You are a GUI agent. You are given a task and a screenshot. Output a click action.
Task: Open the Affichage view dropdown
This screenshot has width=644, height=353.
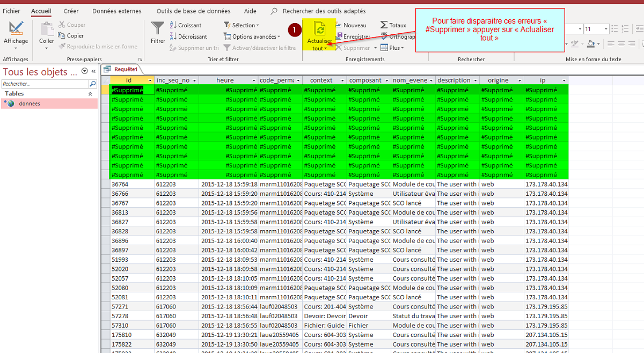(16, 48)
